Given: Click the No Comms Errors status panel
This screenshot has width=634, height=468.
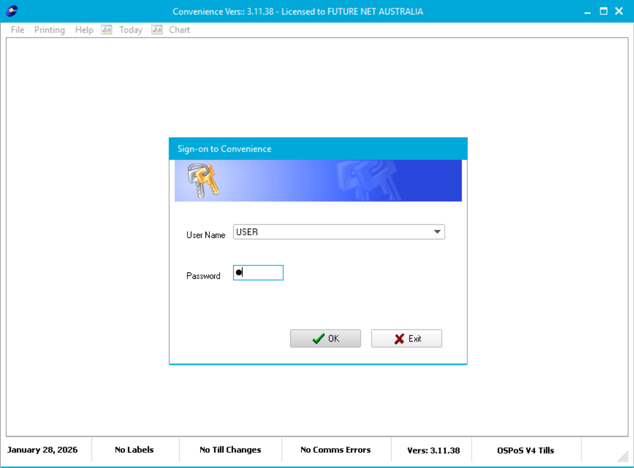Looking at the screenshot, I should pyautogui.click(x=335, y=450).
